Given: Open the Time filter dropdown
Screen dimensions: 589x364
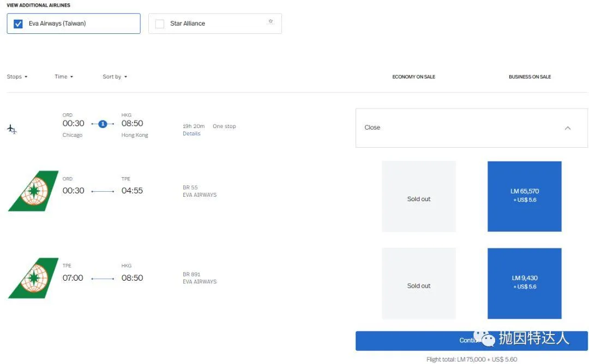Looking at the screenshot, I should [64, 77].
